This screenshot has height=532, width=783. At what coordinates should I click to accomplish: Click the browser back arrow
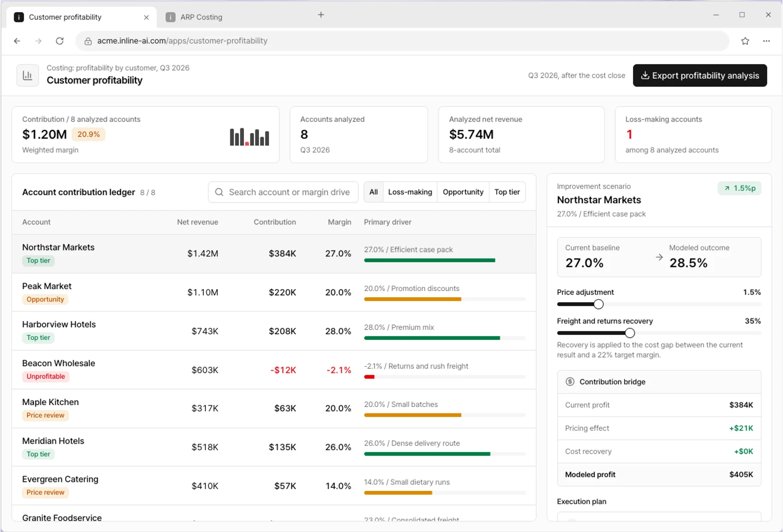[17, 41]
